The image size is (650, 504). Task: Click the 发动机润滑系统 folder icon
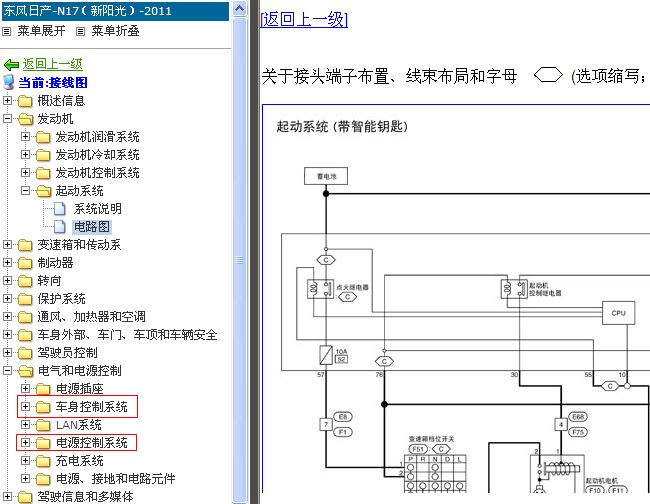pyautogui.click(x=43, y=137)
